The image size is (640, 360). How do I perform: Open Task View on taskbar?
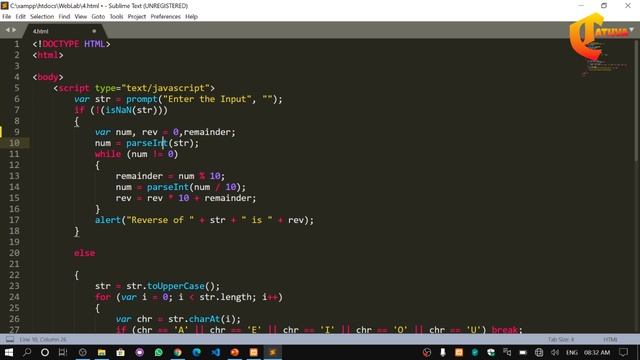click(x=63, y=352)
